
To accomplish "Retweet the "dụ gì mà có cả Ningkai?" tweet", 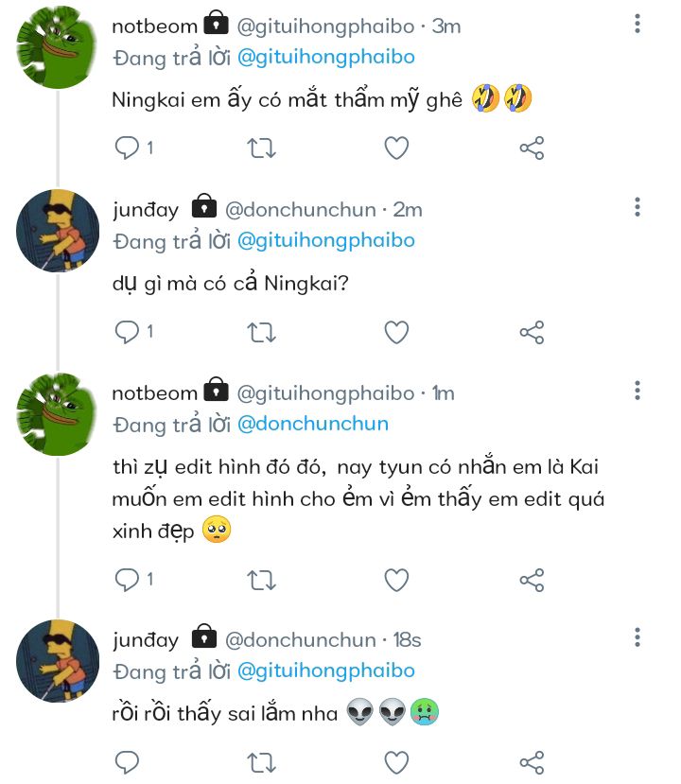I will pyautogui.click(x=261, y=332).
